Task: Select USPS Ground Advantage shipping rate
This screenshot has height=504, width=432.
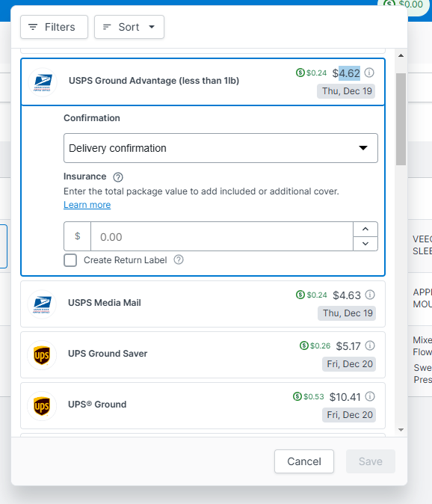Action: [x=203, y=82]
